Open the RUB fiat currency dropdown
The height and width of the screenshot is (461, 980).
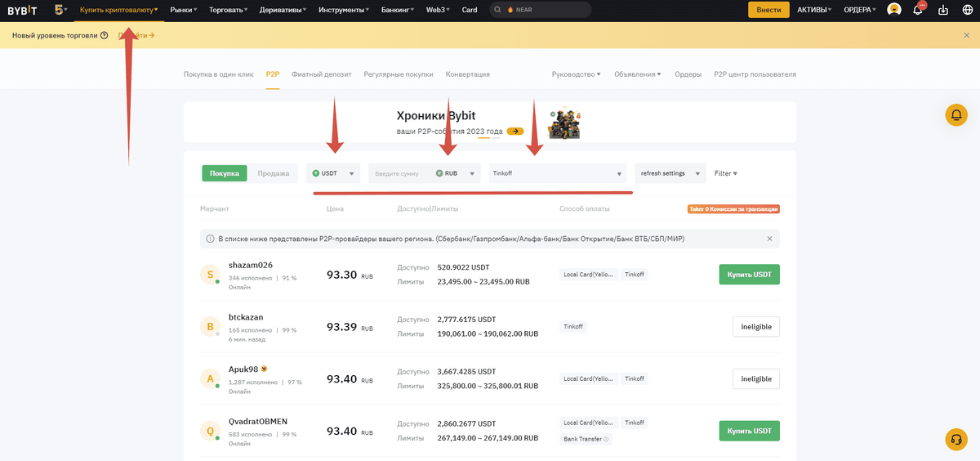[456, 173]
